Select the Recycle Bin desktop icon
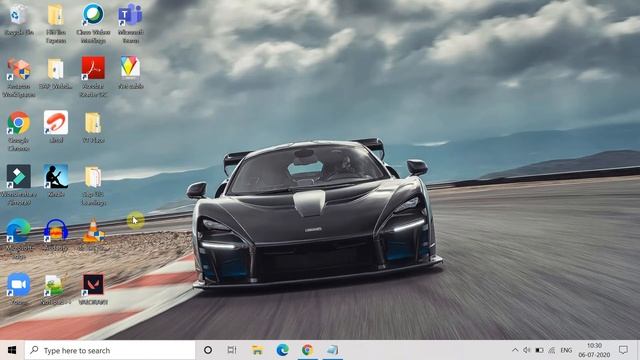The height and width of the screenshot is (360, 640). (x=18, y=20)
